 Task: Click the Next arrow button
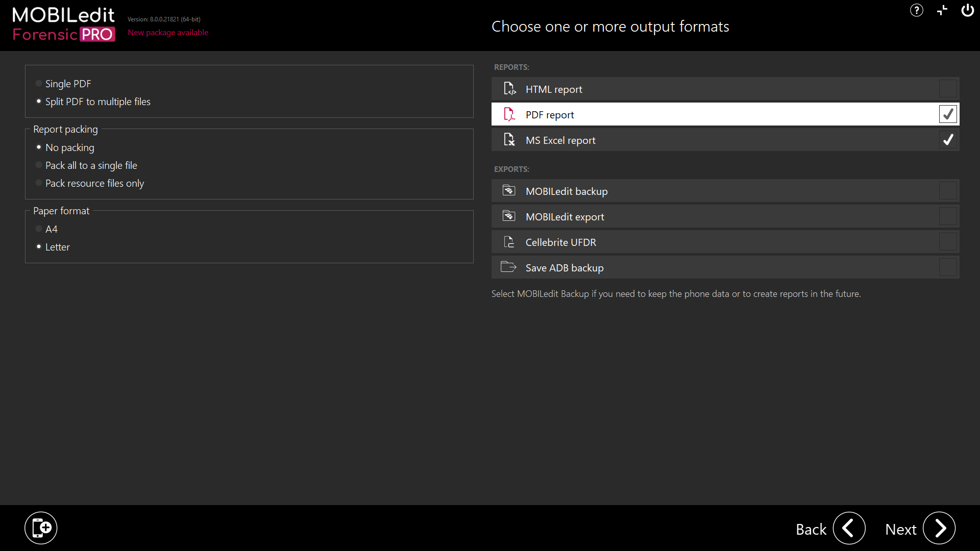coord(939,528)
